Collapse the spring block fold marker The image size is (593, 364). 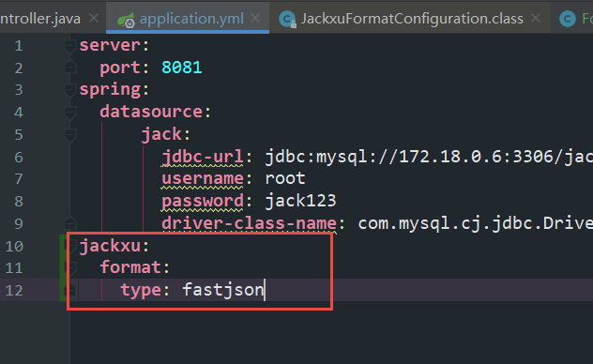70,90
